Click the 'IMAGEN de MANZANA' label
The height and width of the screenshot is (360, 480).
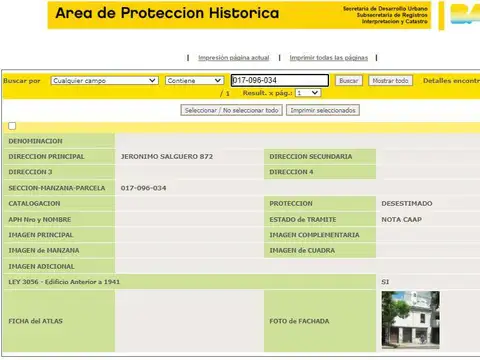click(x=44, y=250)
